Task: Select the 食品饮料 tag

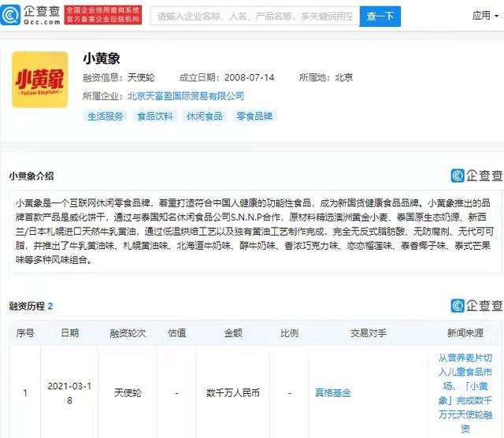Action: (x=155, y=116)
